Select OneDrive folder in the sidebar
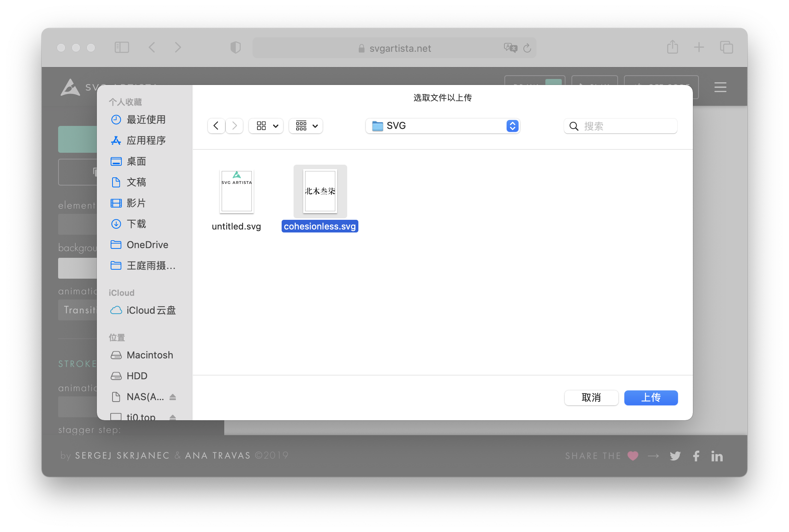The image size is (789, 532). pyautogui.click(x=147, y=245)
